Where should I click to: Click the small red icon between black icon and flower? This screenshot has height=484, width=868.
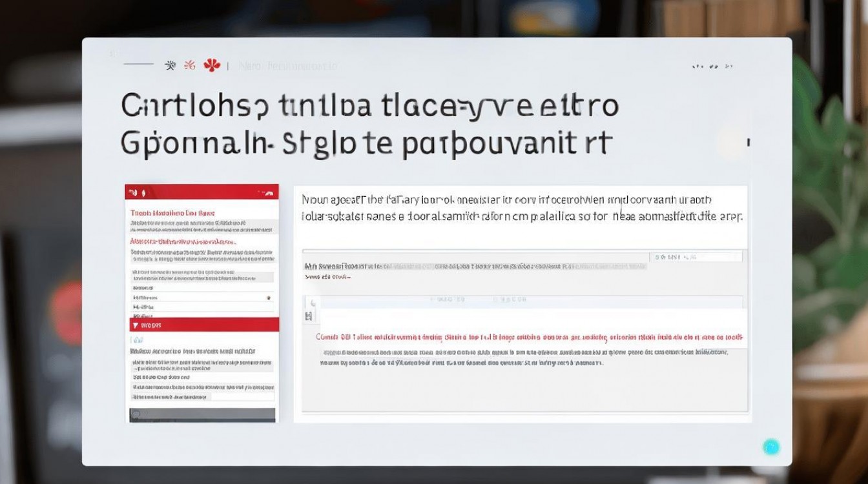tap(190, 65)
